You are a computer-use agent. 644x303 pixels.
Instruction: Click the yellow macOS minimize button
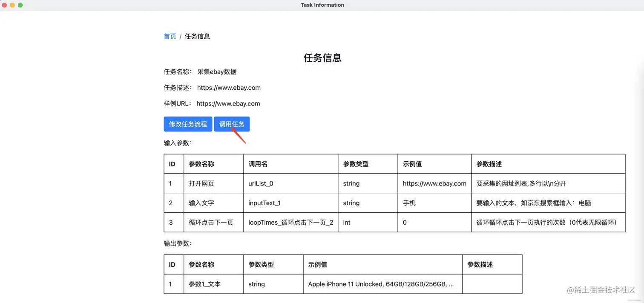(11, 5)
